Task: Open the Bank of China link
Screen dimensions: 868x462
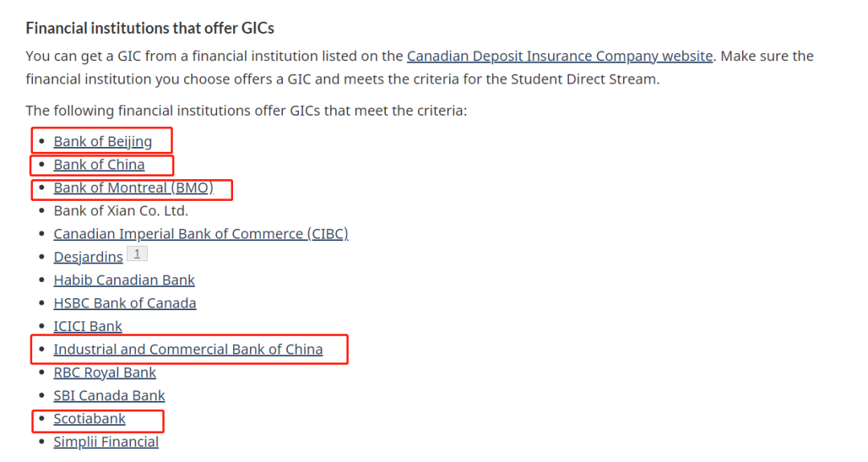Action: pos(99,165)
